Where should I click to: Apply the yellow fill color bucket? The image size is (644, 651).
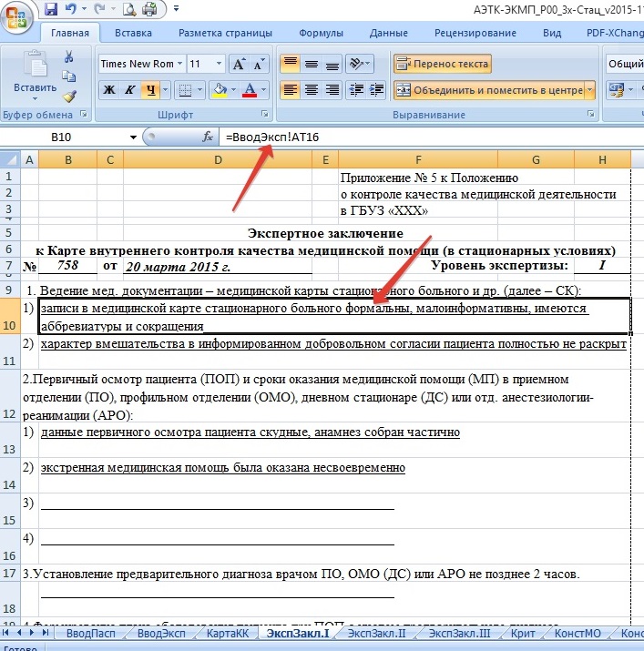220,89
